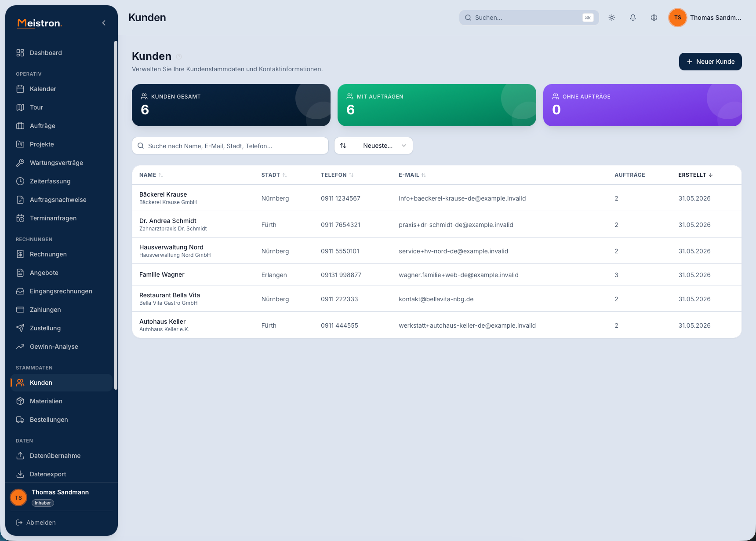Open the Bäckerei Krause customer row
Viewport: 756px width, 541px height.
click(437, 198)
